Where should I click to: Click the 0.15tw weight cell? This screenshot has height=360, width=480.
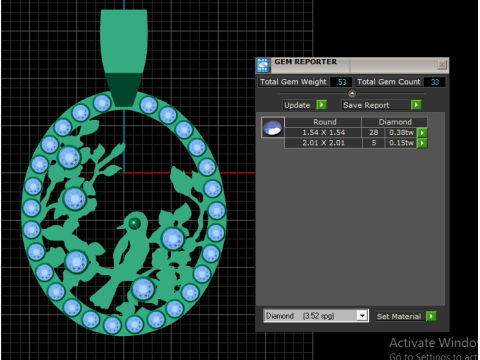401,143
